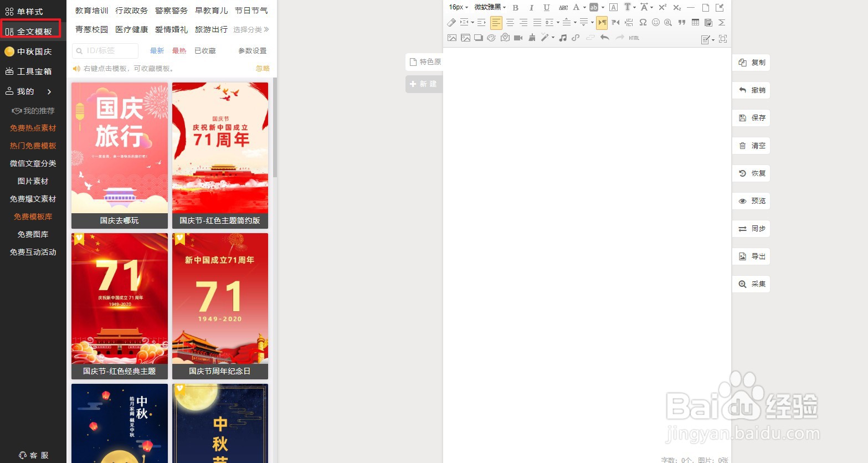The width and height of the screenshot is (868, 463).
Task: Focus the ID/标签 search field
Action: (105, 50)
